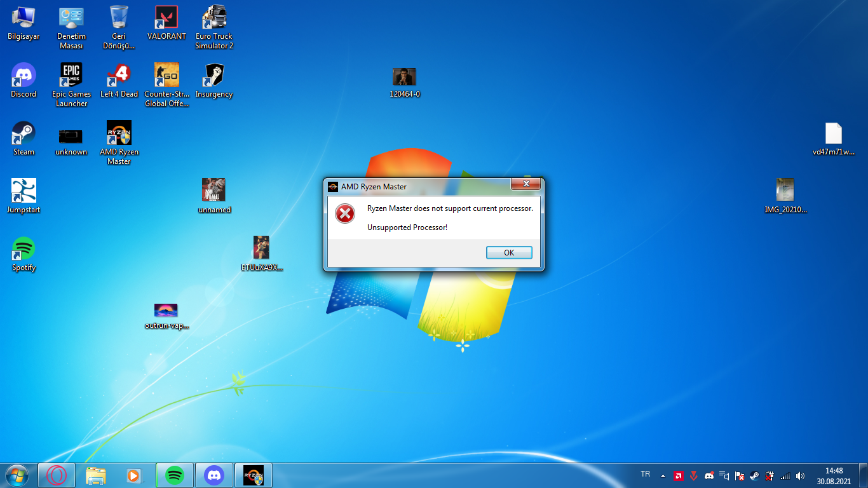Switch to Ryzen Master taskbar button
Image resolution: width=868 pixels, height=488 pixels.
point(254,475)
